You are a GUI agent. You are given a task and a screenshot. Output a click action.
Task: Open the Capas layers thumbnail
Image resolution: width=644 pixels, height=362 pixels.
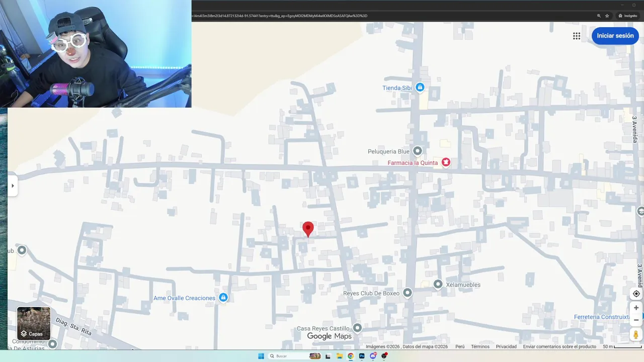(x=34, y=323)
